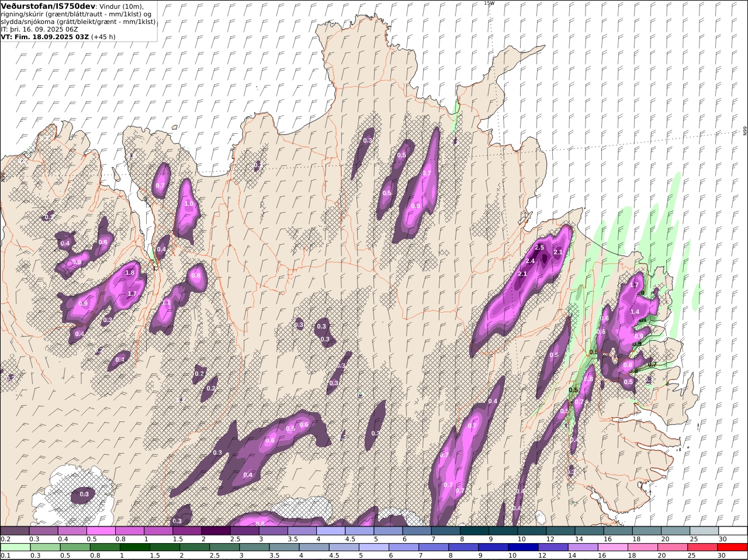This screenshot has height=560, width=748.
Task: Click the Veðurstofan/IS750dev title text
Action: click(x=48, y=6)
